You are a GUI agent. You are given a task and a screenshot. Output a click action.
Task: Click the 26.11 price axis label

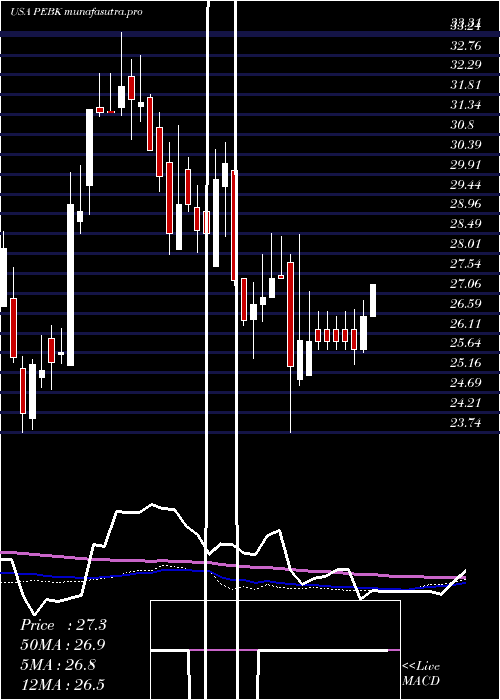point(466,323)
